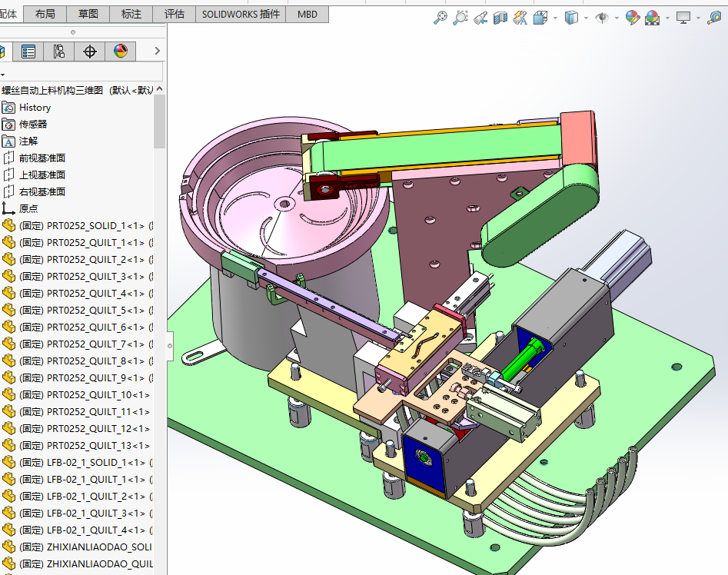Open the ConfigurationManager tab icon

pos(59,52)
